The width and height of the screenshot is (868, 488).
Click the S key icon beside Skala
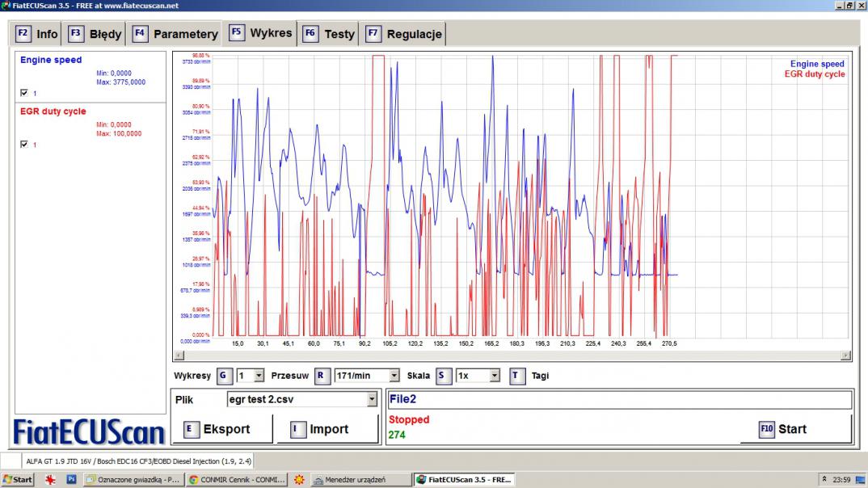pyautogui.click(x=444, y=376)
